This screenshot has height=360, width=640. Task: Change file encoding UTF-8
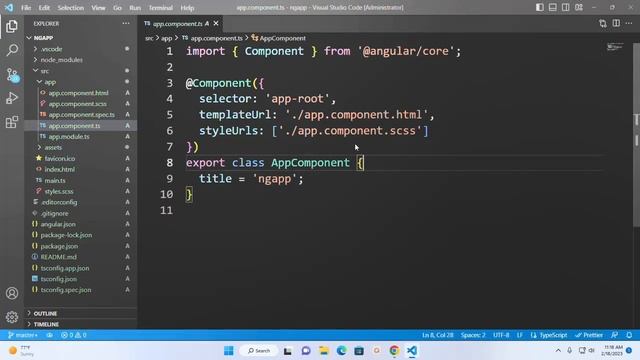click(501, 335)
